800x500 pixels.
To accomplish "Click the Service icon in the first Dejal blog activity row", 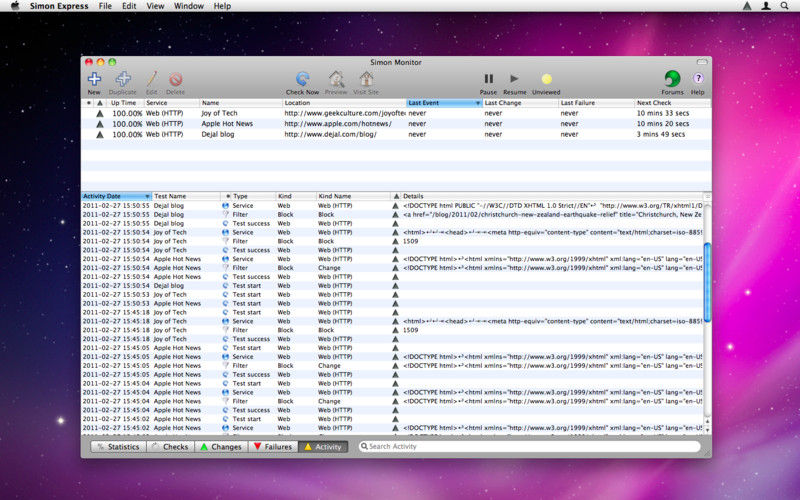I will coord(226,206).
